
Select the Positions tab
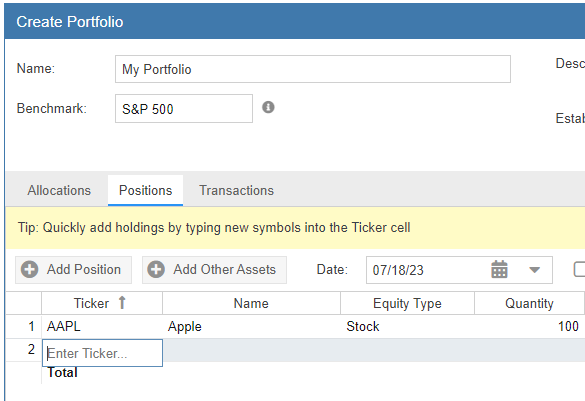(x=146, y=190)
